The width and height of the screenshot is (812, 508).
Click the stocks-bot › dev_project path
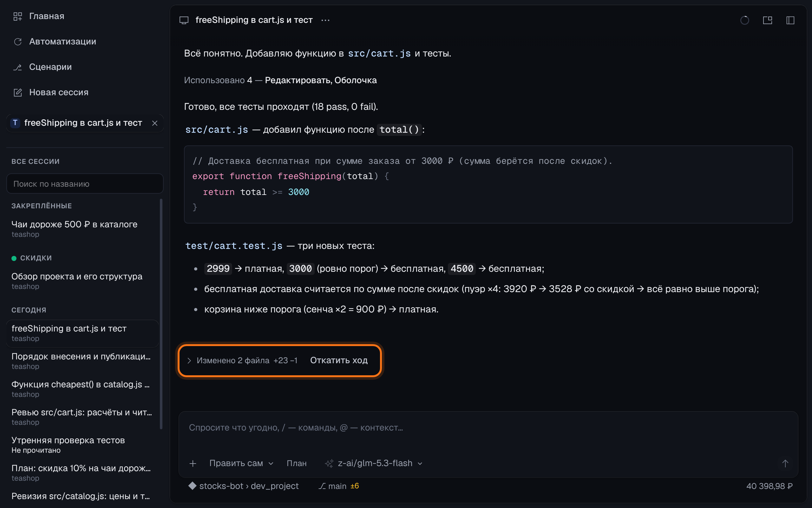[244, 486]
